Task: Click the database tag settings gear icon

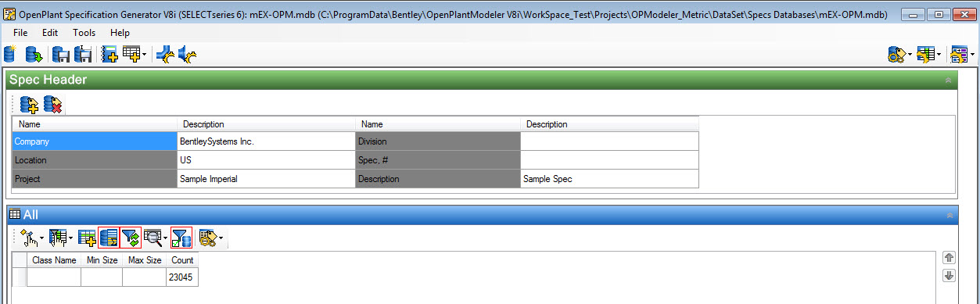Action: (896, 54)
